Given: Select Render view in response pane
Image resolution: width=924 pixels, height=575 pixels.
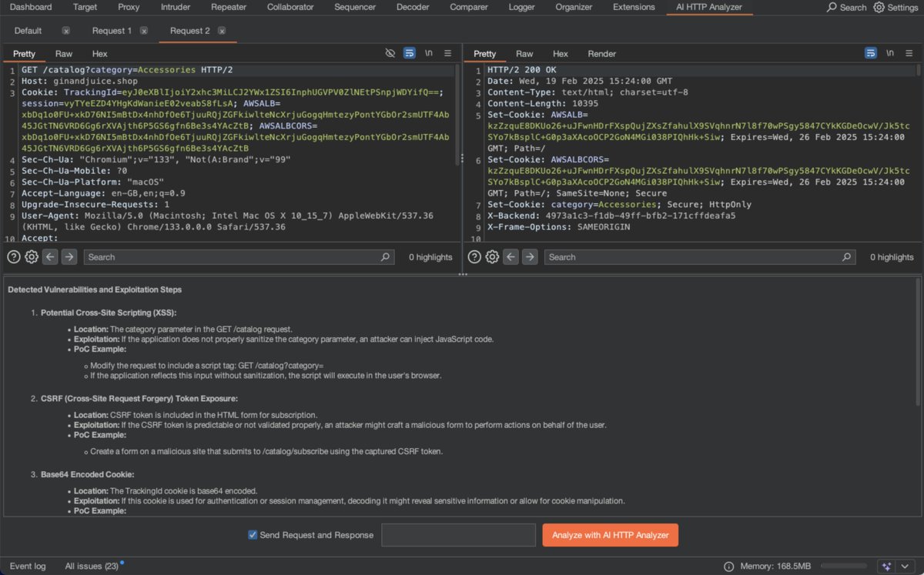Looking at the screenshot, I should click(x=602, y=54).
